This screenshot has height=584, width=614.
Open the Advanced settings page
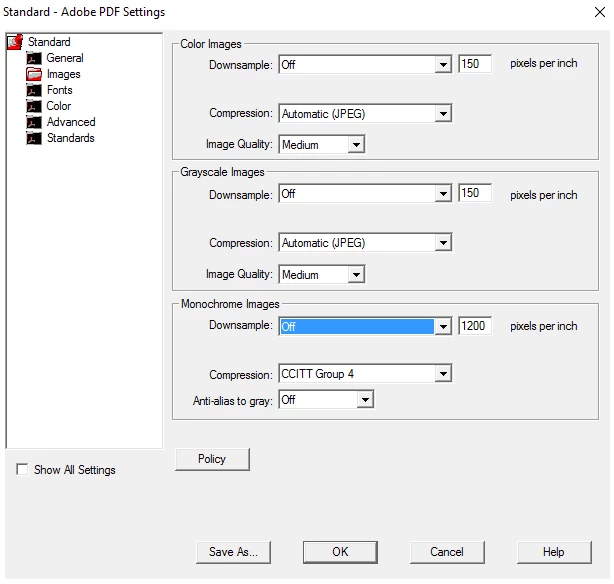click(71, 122)
